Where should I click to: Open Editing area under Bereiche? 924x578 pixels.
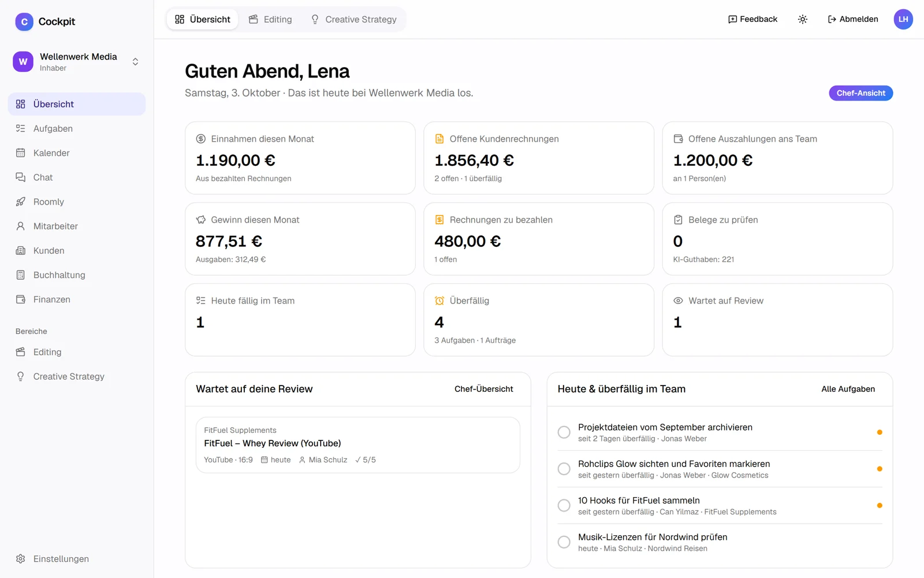[77, 352]
